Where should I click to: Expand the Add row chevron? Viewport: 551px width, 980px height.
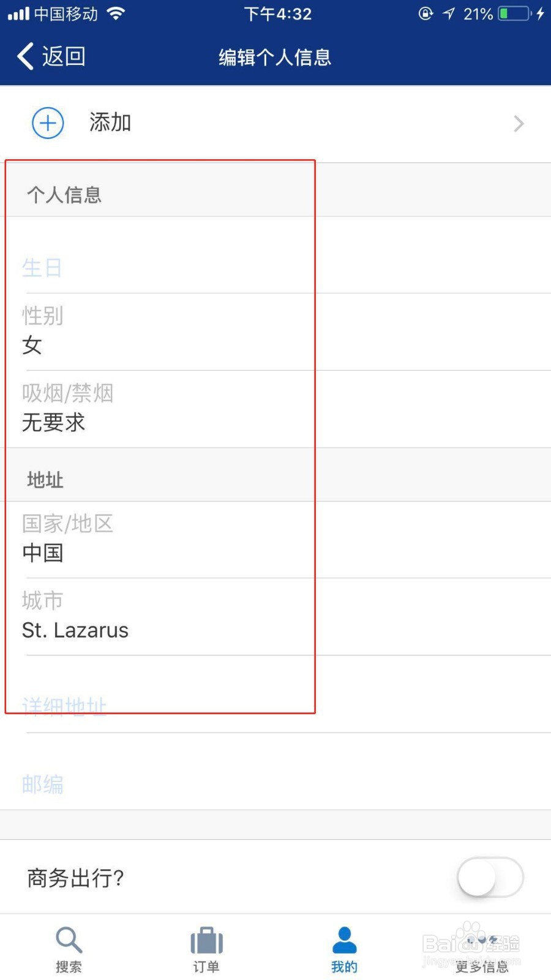pyautogui.click(x=519, y=124)
